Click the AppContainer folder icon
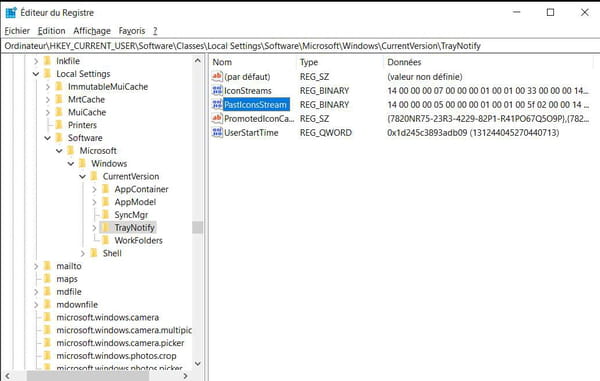600x381 pixels. point(106,189)
